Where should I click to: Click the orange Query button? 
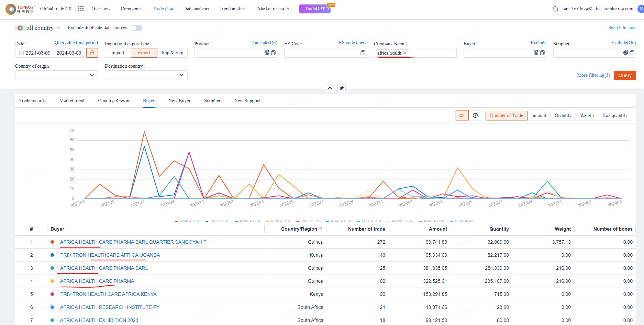click(625, 76)
